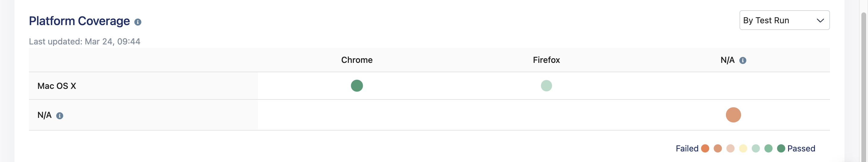The image size is (868, 162).
Task: Click the info icon beside Platform Coverage title
Action: click(x=138, y=22)
